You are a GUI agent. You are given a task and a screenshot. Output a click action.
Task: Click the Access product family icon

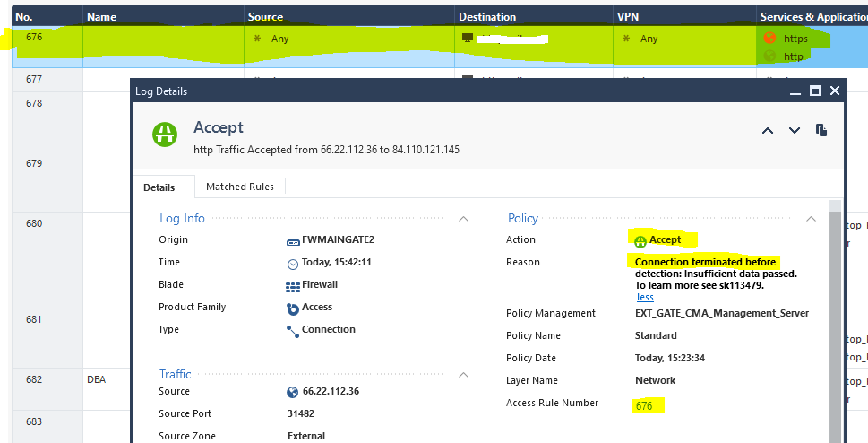[292, 308]
